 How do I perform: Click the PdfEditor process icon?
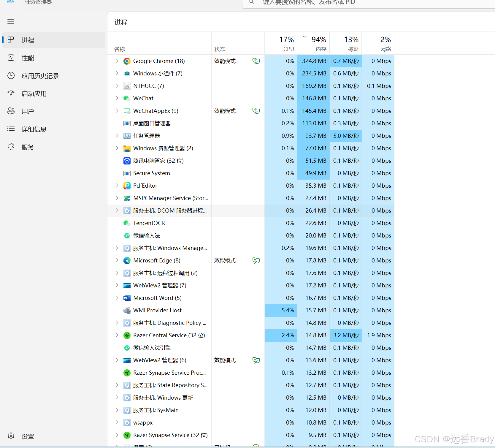pyautogui.click(x=127, y=186)
